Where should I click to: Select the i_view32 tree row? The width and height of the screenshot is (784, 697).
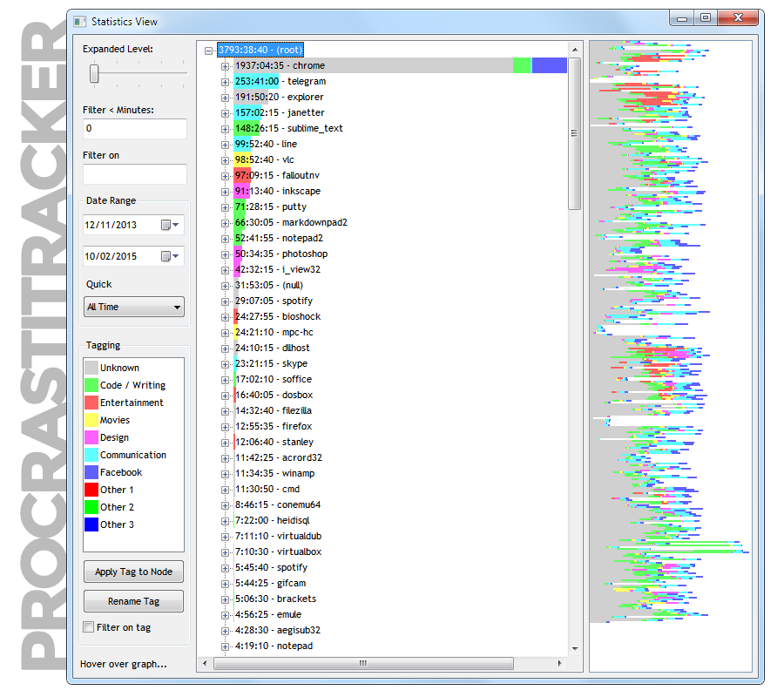[x=278, y=270]
